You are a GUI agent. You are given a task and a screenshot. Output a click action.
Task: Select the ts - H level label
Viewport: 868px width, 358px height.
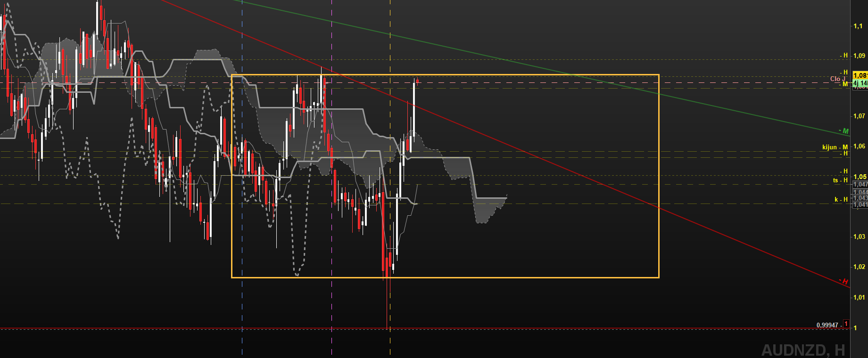(840, 180)
